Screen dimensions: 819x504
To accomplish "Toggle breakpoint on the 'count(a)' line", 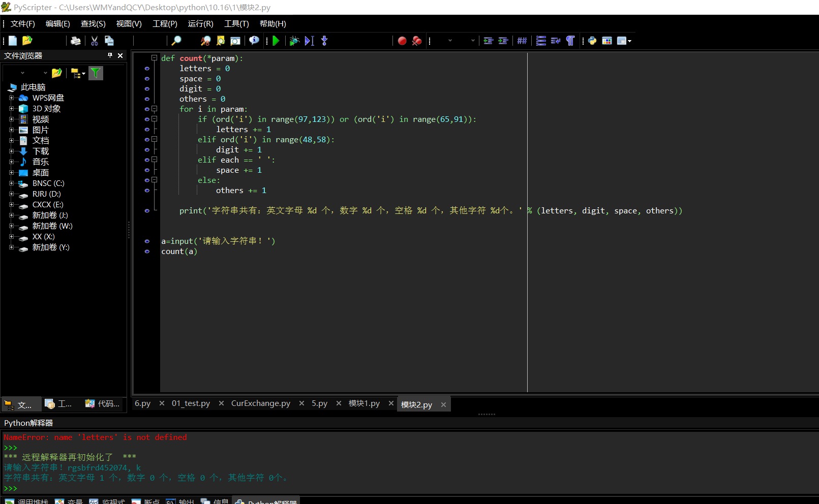I will [147, 251].
